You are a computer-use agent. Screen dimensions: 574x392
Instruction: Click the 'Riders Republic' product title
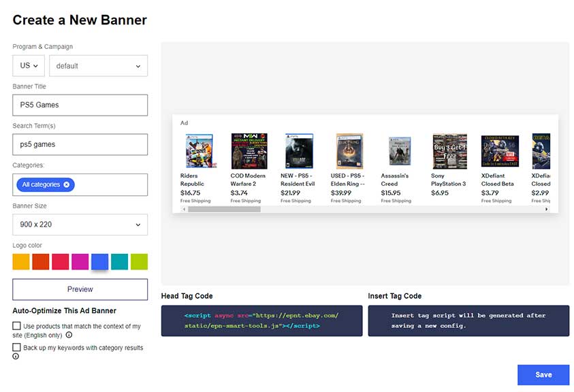[x=192, y=180]
